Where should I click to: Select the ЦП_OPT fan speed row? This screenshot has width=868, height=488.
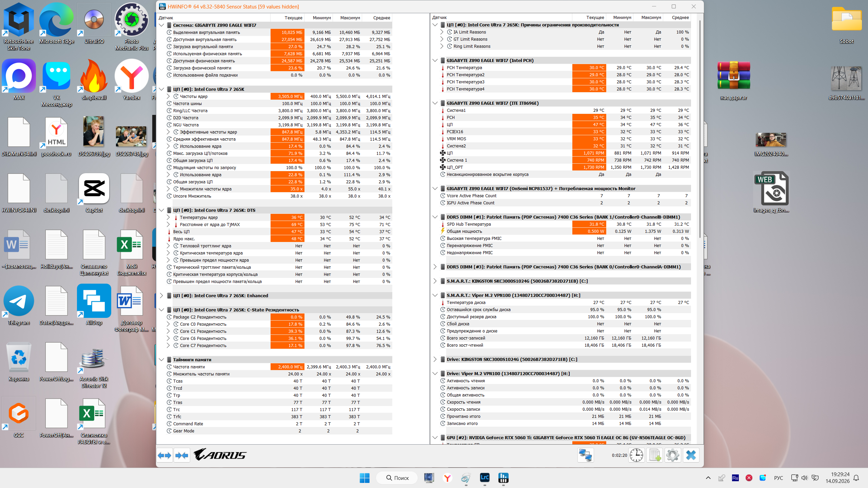point(565,167)
